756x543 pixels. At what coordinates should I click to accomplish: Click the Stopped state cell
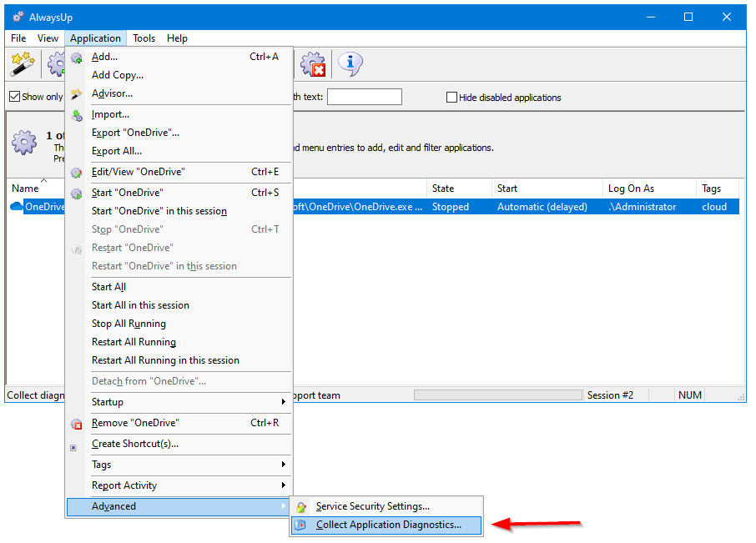coord(451,207)
